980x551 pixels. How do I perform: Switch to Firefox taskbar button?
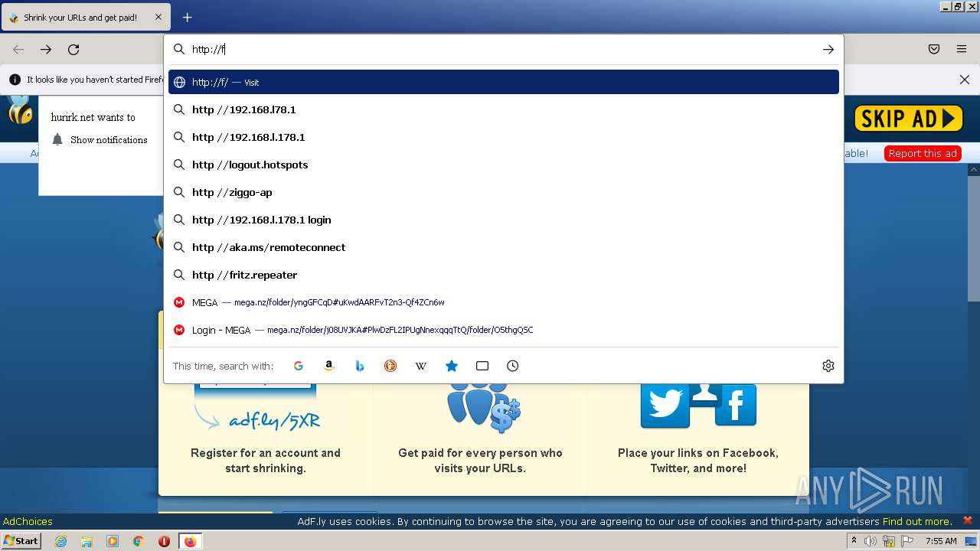tap(190, 541)
